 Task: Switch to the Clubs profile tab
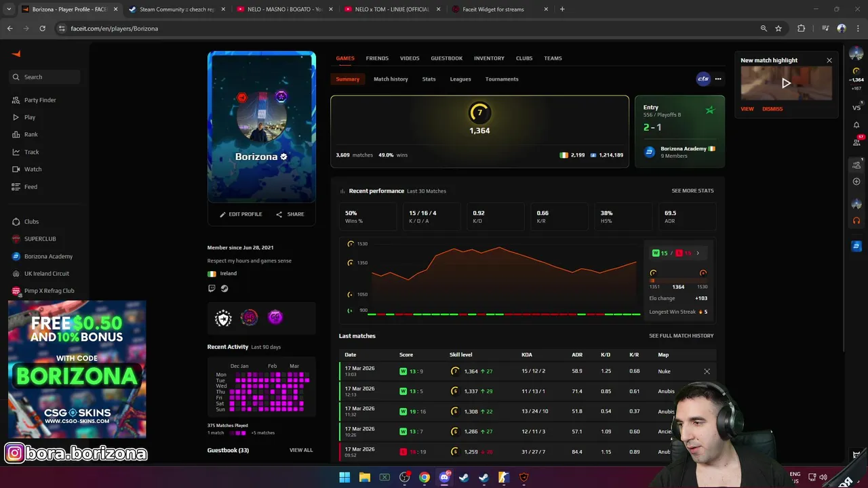click(x=524, y=58)
